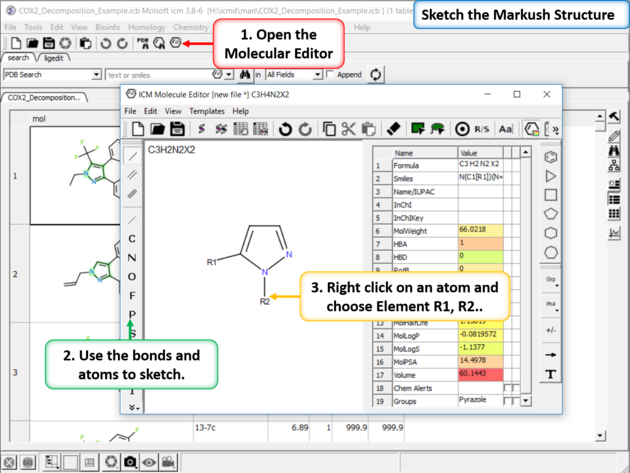Click scissors cut icon in editor toolbar
This screenshot has height=473, width=630.
click(x=348, y=129)
